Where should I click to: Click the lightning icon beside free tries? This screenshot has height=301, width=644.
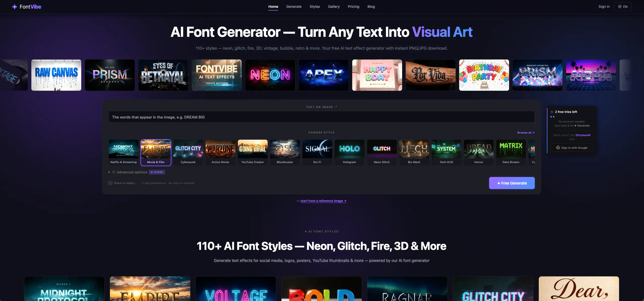pyautogui.click(x=552, y=112)
